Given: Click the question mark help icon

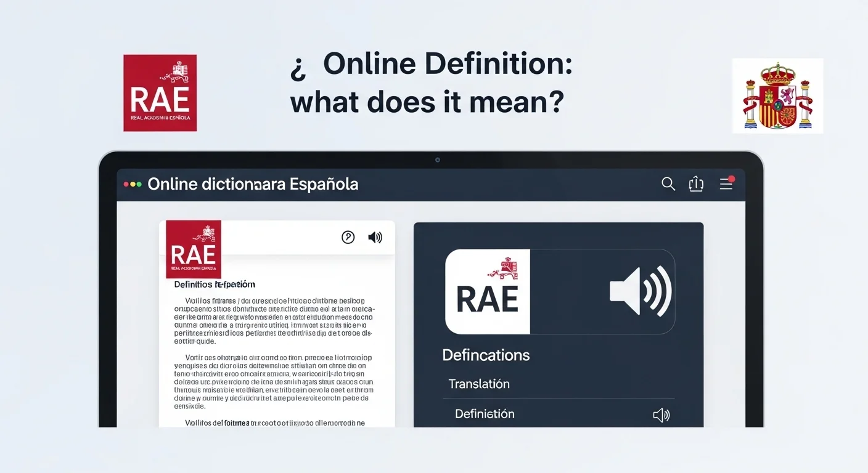Looking at the screenshot, I should [x=348, y=236].
